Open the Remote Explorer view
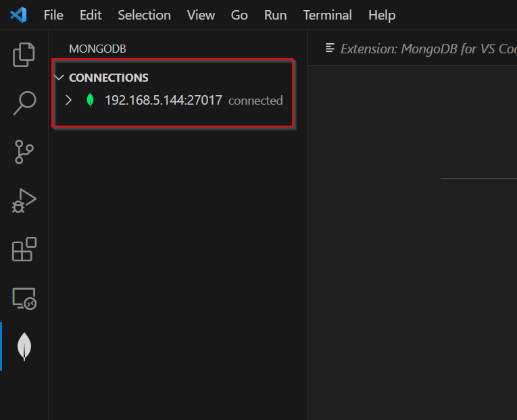Viewport: 517px width, 420px height. click(24, 298)
